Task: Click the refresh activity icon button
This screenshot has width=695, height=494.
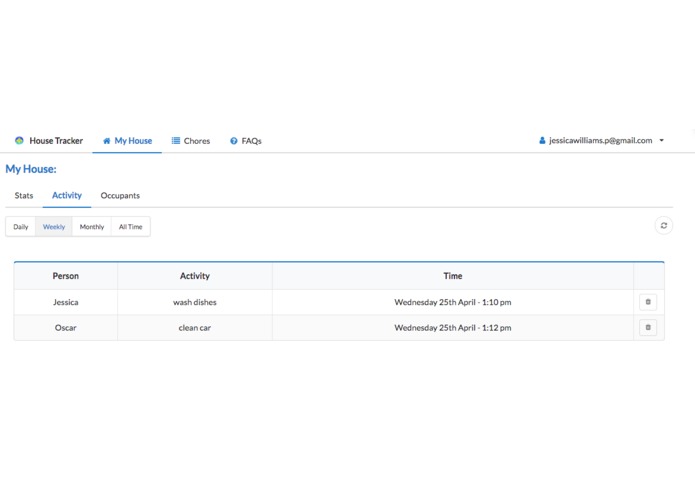Action: coord(664,226)
